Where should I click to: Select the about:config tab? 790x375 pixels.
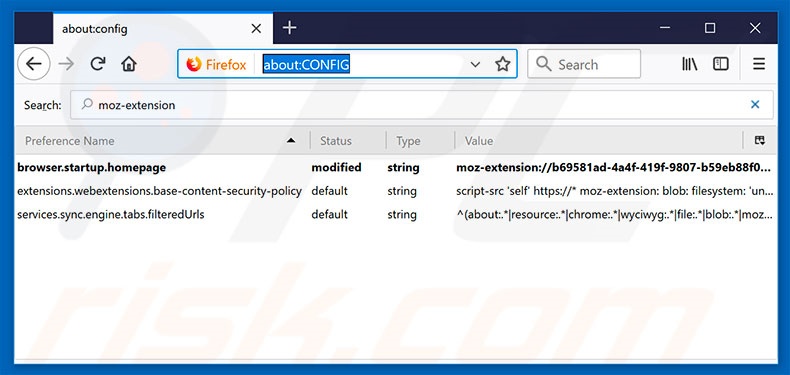[x=163, y=28]
